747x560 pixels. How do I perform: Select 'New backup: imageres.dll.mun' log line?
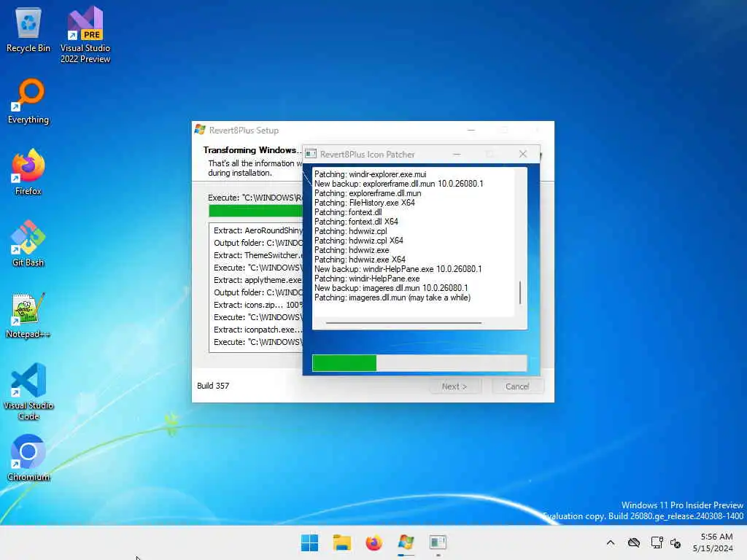391,288
